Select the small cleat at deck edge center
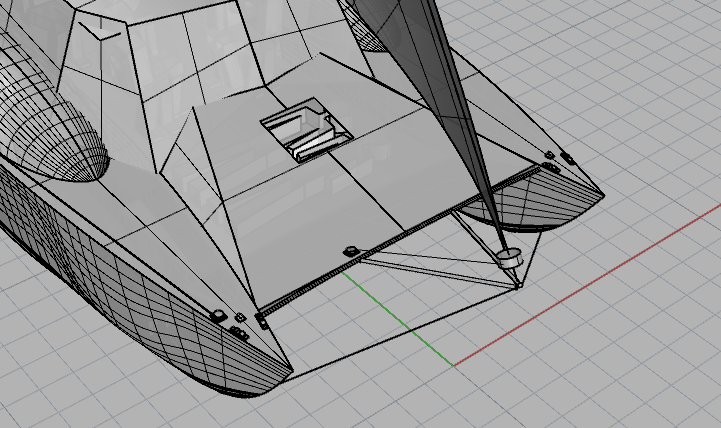The height and width of the screenshot is (428, 721). (350, 249)
